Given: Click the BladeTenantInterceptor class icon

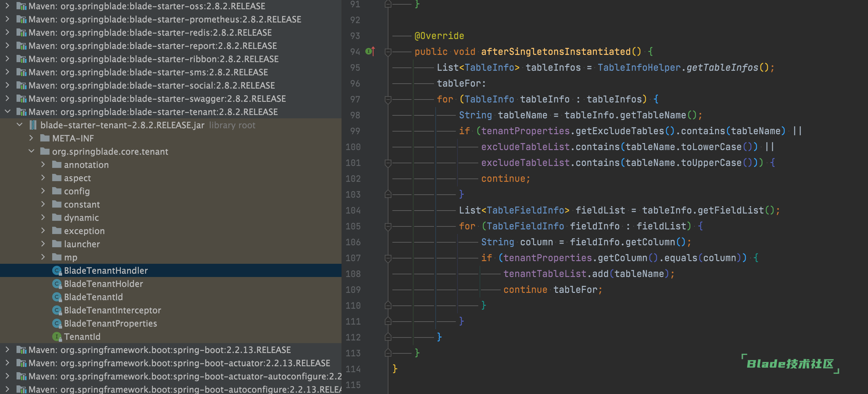Looking at the screenshot, I should [x=57, y=310].
